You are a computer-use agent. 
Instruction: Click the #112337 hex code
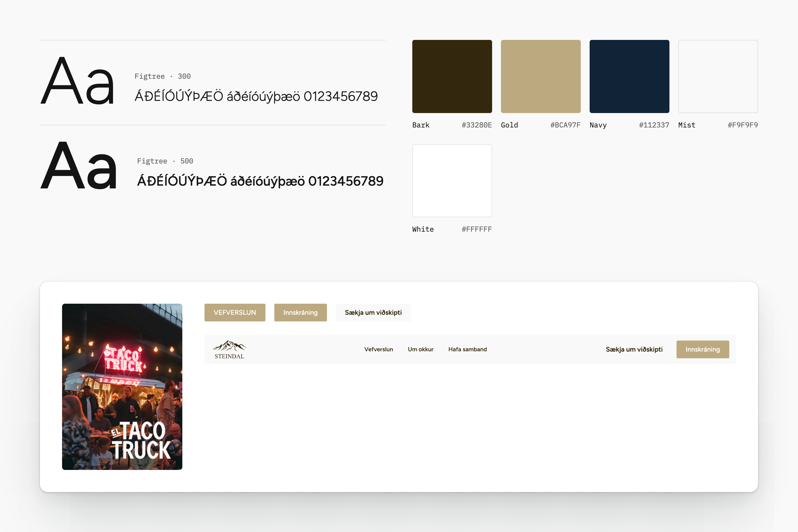tap(654, 125)
